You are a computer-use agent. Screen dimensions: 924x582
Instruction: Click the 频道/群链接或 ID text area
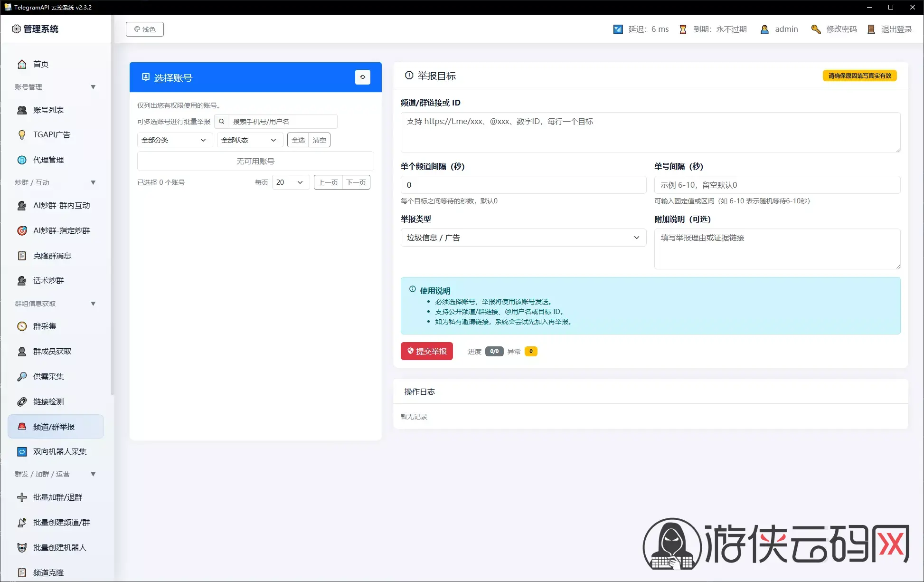[x=651, y=133]
